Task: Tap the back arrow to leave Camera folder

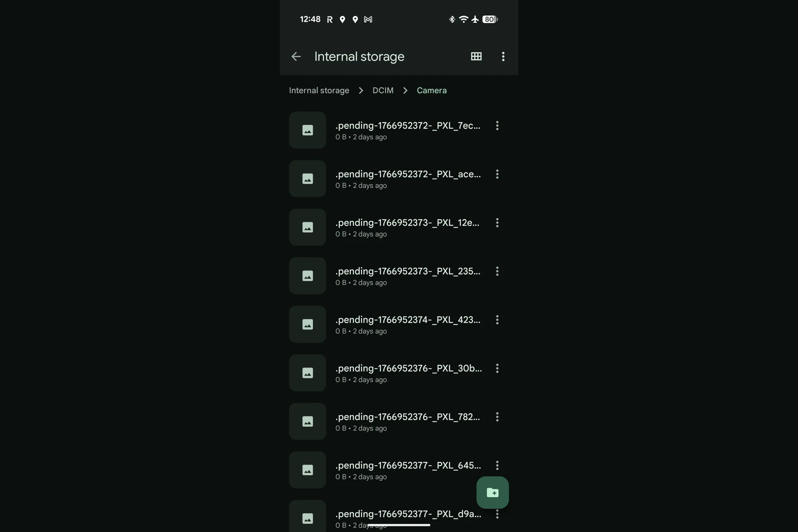Action: click(x=296, y=56)
